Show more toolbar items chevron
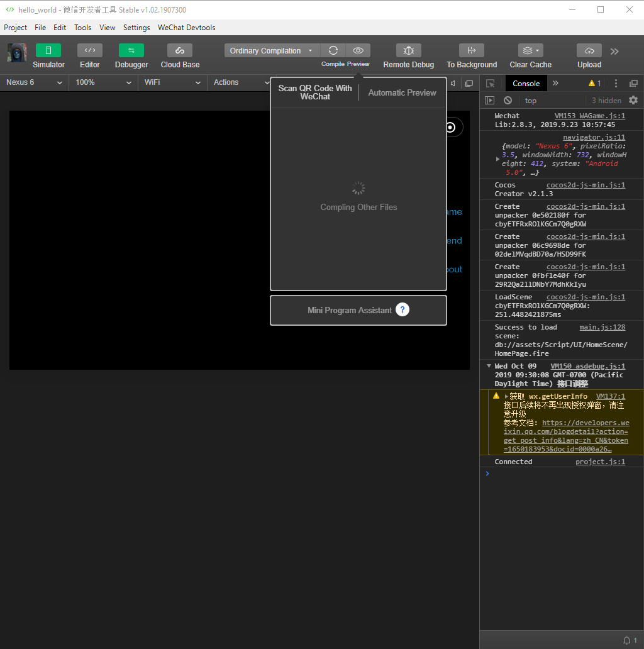Image resolution: width=644 pixels, height=649 pixels. coord(614,52)
